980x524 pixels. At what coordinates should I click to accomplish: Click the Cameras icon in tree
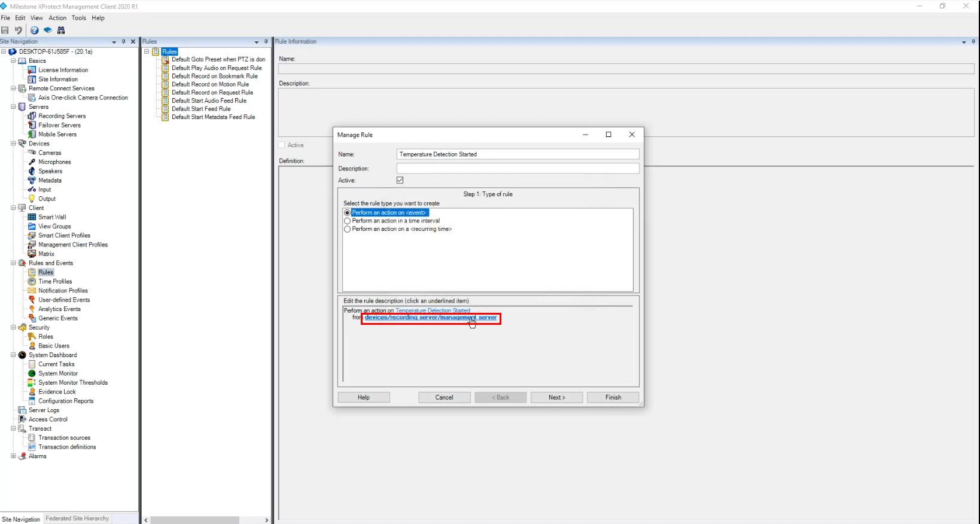pyautogui.click(x=32, y=153)
